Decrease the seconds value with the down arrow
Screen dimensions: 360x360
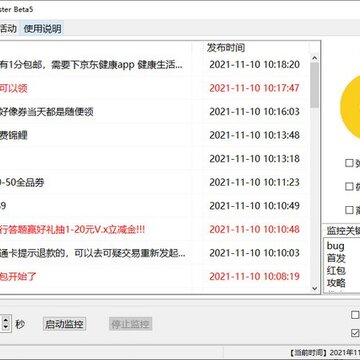pos(6,327)
